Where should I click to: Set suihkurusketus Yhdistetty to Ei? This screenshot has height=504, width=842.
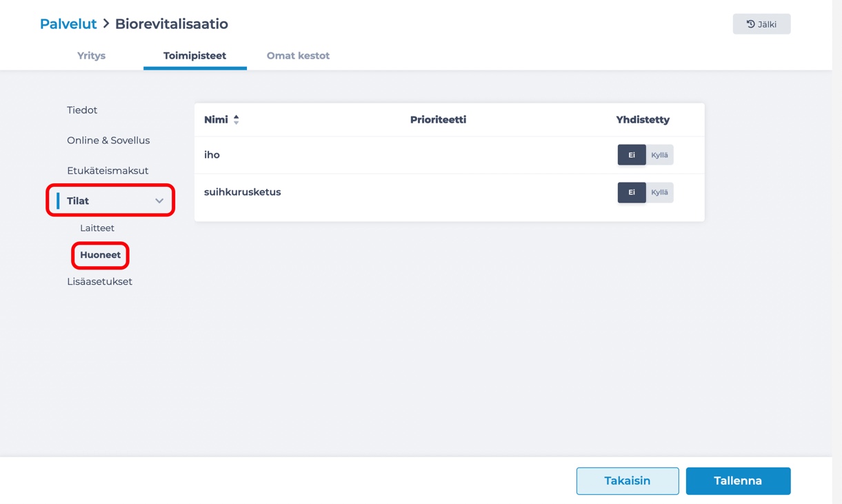point(631,192)
